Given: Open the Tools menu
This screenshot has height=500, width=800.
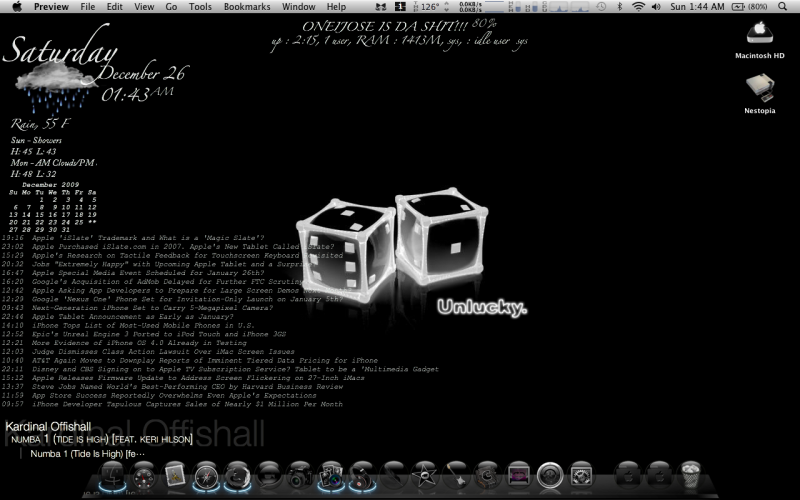Looking at the screenshot, I should point(200,7).
